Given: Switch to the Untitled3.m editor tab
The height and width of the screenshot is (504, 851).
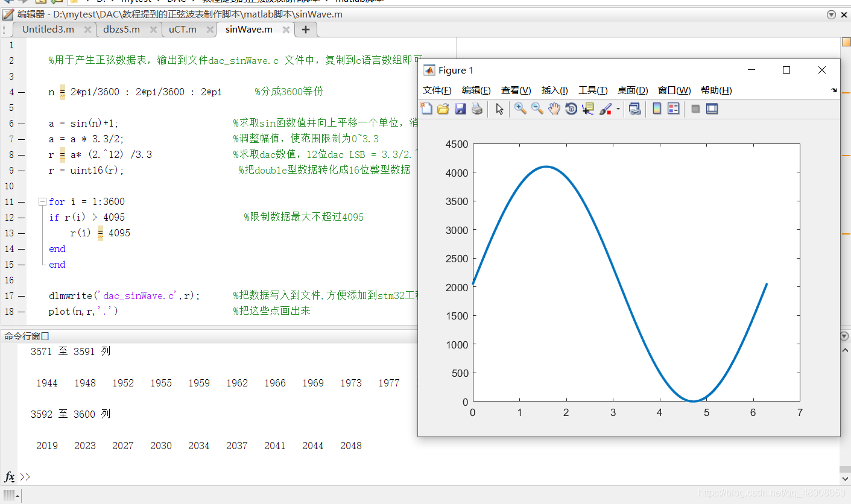Looking at the screenshot, I should (48, 29).
